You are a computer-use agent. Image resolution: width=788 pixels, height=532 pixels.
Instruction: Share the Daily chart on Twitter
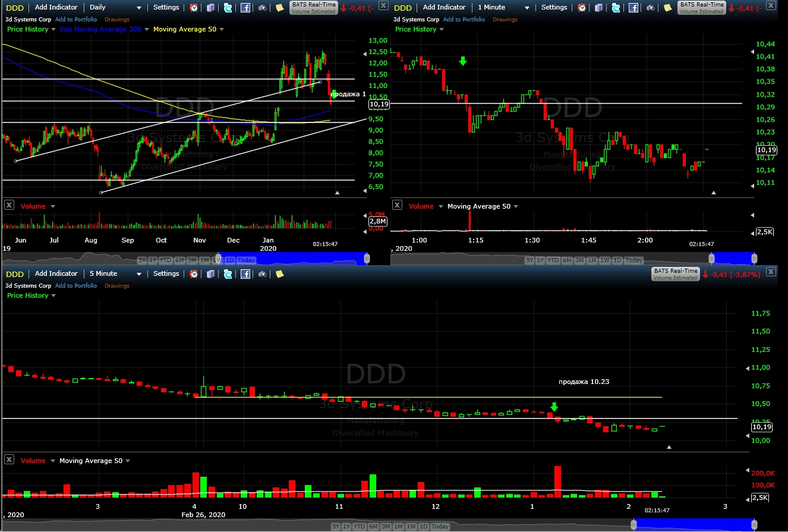[x=228, y=8]
